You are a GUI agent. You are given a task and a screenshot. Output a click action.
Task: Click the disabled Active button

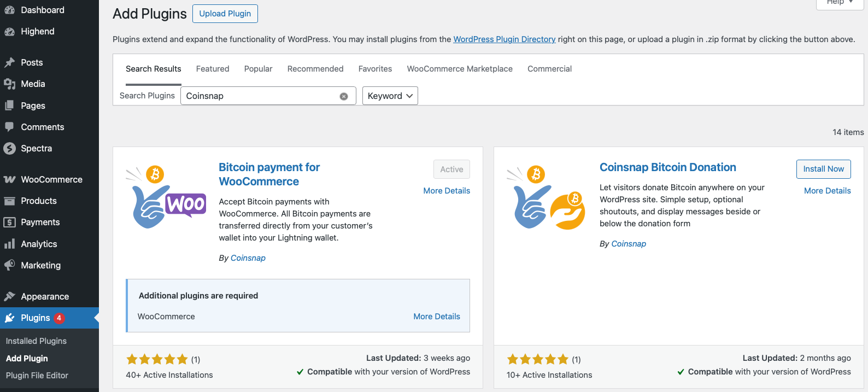[x=451, y=169]
